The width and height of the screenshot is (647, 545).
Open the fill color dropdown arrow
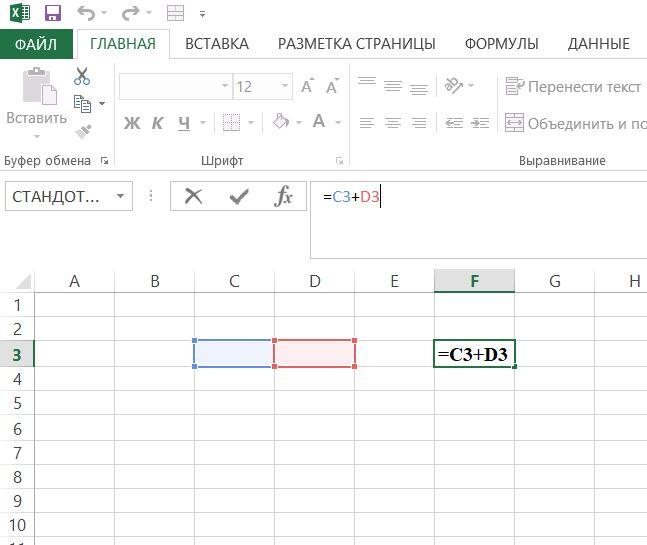[299, 123]
